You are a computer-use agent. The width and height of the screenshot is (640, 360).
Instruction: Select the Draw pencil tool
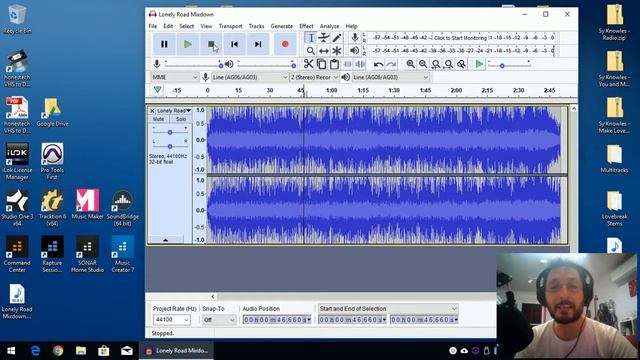[x=337, y=38]
